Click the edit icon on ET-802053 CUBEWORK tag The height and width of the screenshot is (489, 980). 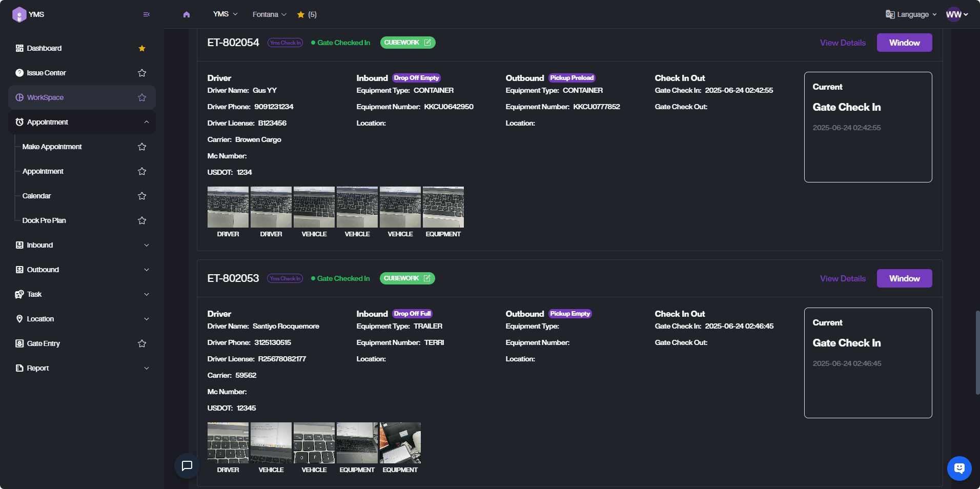(x=427, y=278)
